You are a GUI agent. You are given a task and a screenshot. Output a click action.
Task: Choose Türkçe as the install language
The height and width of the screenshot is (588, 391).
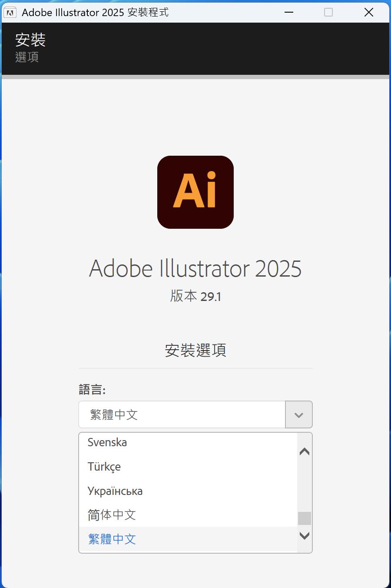[104, 467]
